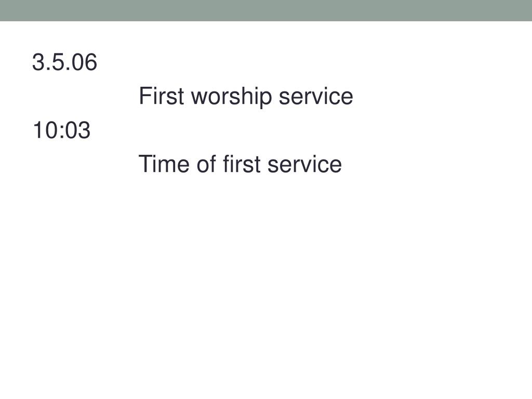Click the word of in last line
Image resolution: width=532 pixels, height=399 pixels.
coord(206,164)
